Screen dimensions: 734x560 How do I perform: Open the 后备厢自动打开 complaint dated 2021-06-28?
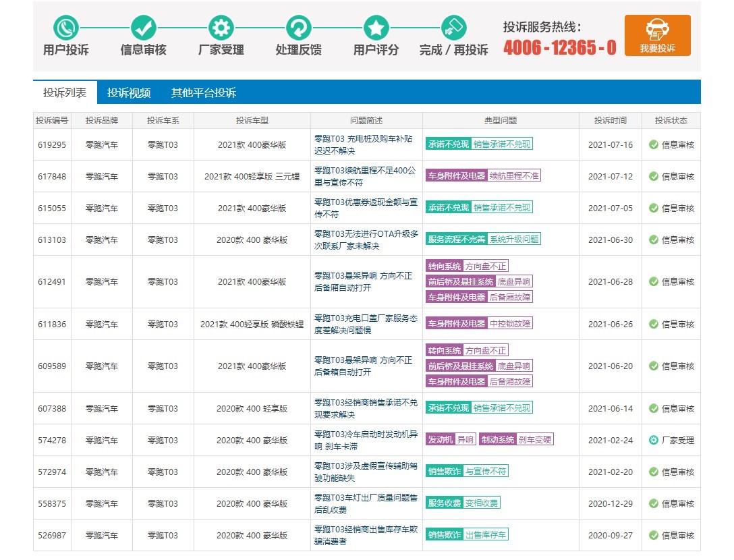[363, 281]
